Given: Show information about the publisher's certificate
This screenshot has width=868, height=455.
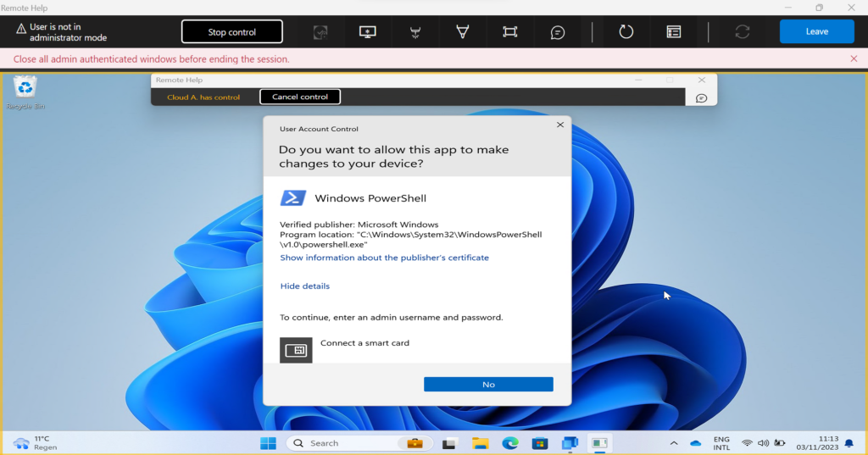Looking at the screenshot, I should tap(384, 258).
